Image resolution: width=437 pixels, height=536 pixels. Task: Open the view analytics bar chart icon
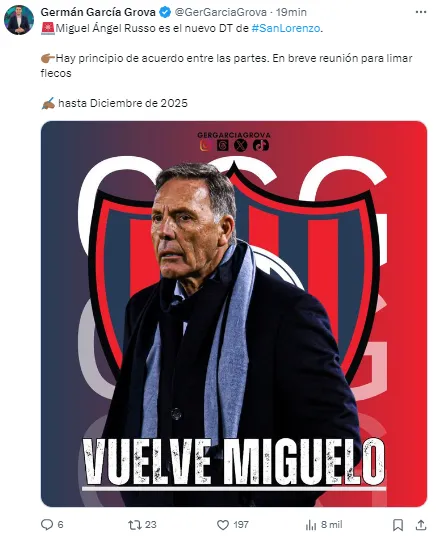pos(310,525)
